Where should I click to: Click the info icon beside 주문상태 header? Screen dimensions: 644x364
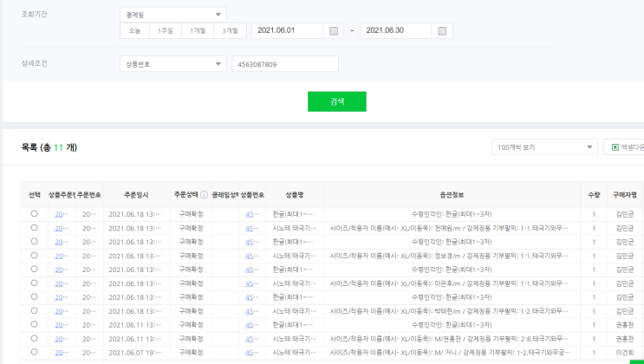[x=205, y=195]
